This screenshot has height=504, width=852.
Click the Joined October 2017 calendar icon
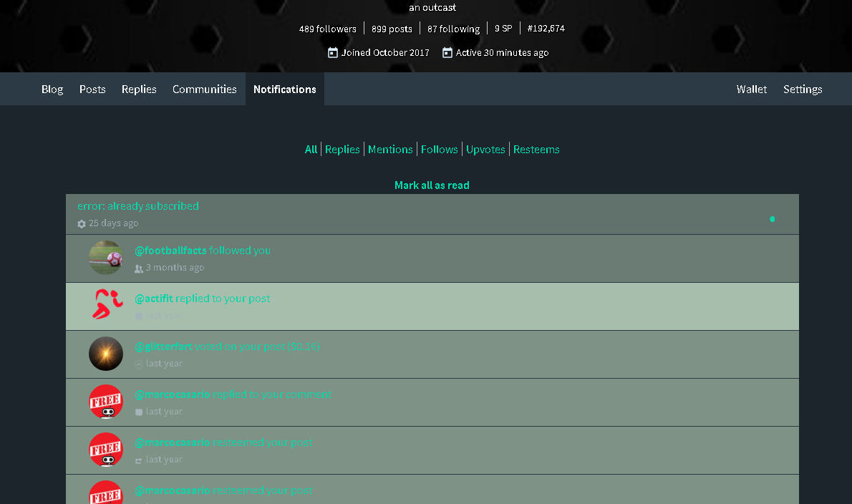[332, 53]
